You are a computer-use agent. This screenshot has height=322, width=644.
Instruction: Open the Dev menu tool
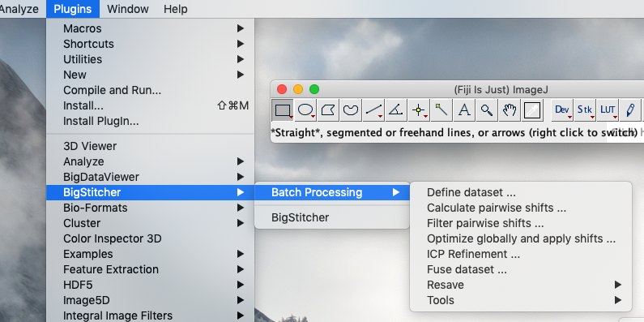point(562,110)
